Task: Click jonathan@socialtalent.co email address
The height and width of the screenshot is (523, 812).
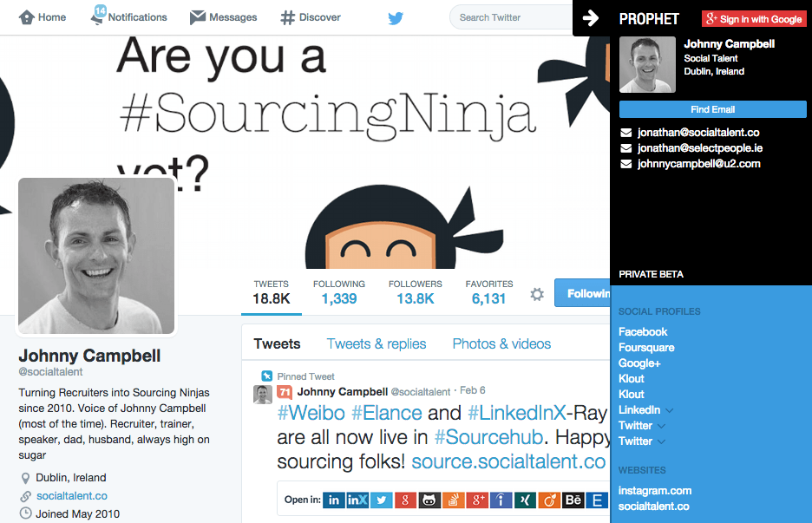Action: click(698, 133)
